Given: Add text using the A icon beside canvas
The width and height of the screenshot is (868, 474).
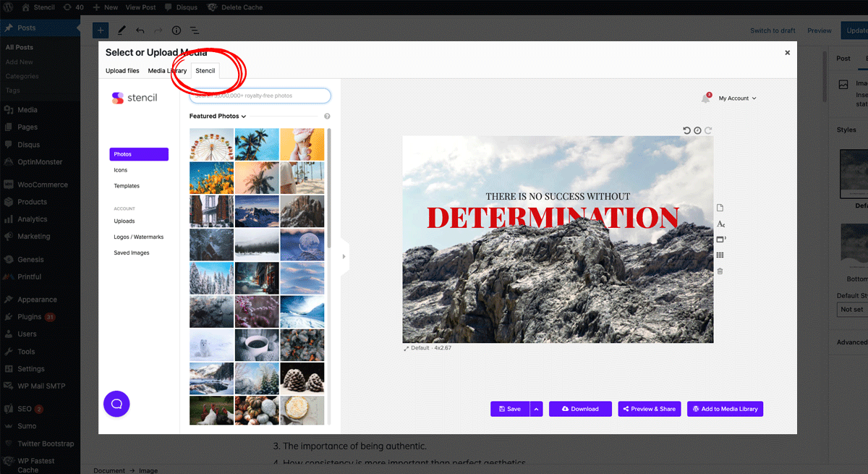Looking at the screenshot, I should (720, 225).
